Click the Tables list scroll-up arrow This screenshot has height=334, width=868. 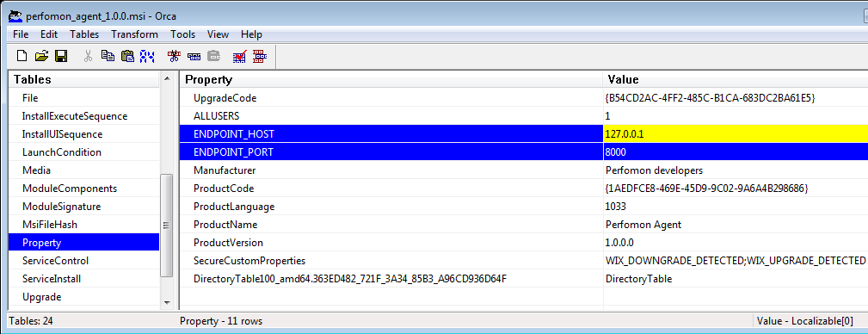click(x=167, y=79)
